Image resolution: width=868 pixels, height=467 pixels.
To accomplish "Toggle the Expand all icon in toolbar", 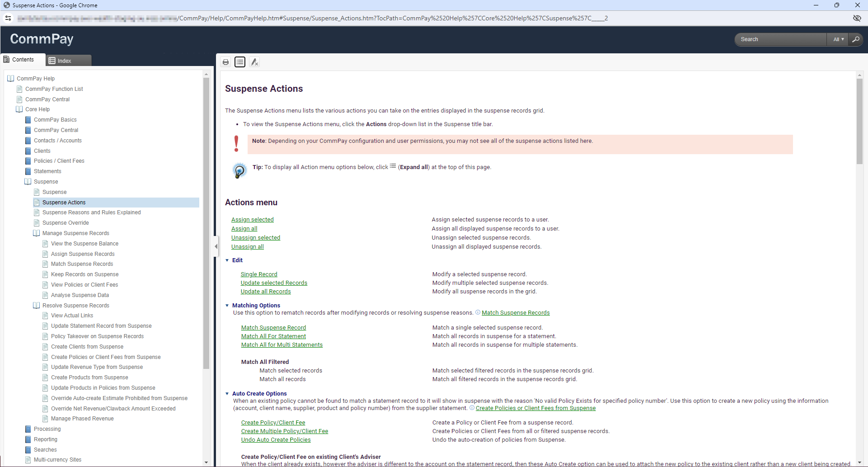I will 240,62.
